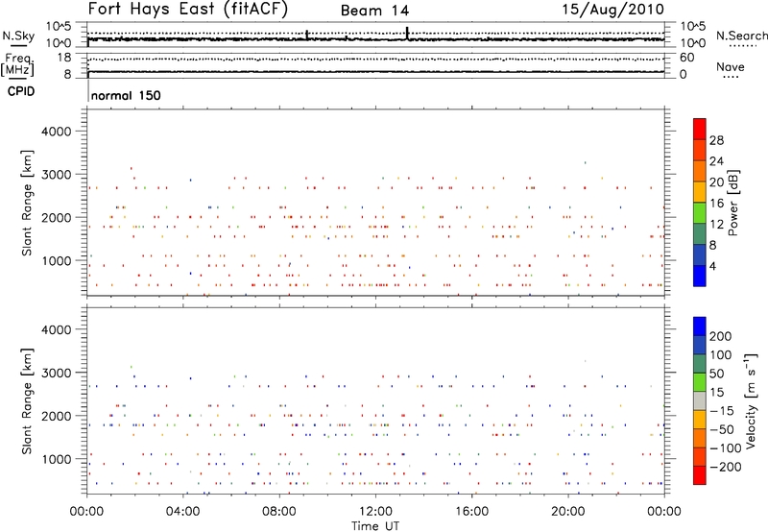Click the '20:00' time axis tick

click(x=568, y=512)
